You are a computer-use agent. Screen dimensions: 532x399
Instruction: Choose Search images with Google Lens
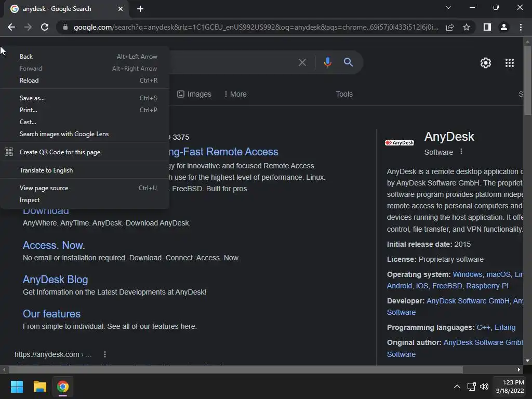(85, 134)
